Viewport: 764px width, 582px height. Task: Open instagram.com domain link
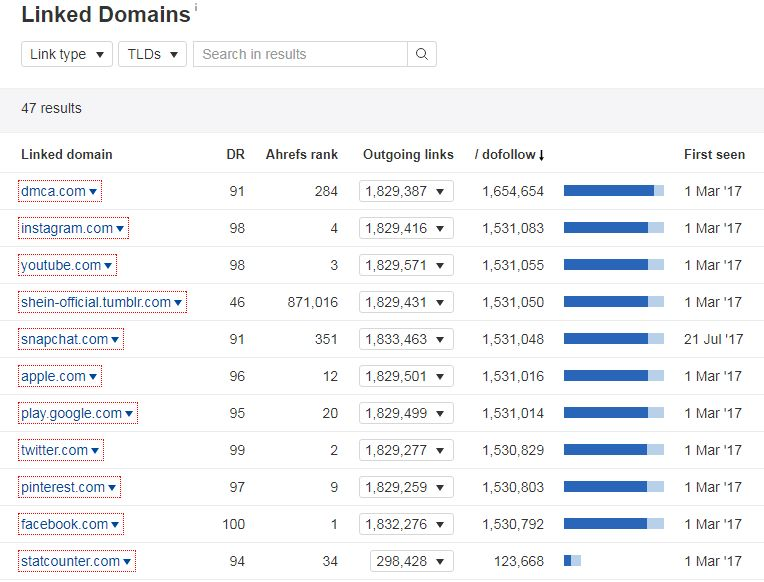[73, 228]
